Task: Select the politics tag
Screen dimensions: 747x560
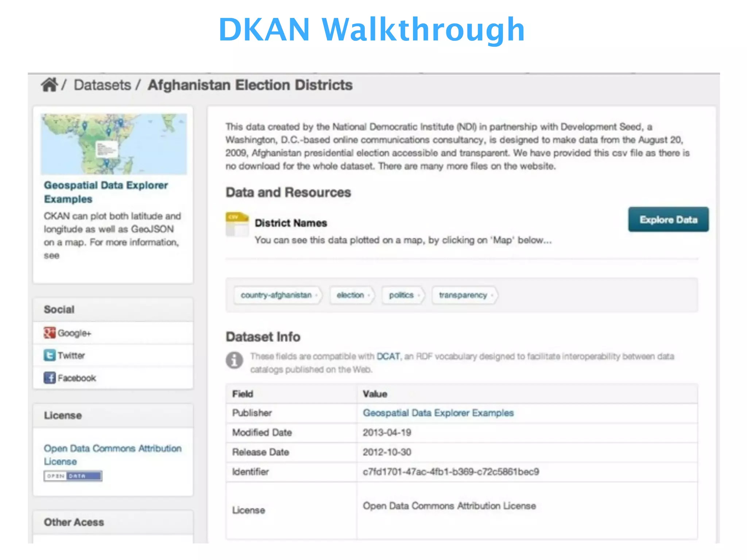Action: pyautogui.click(x=403, y=295)
